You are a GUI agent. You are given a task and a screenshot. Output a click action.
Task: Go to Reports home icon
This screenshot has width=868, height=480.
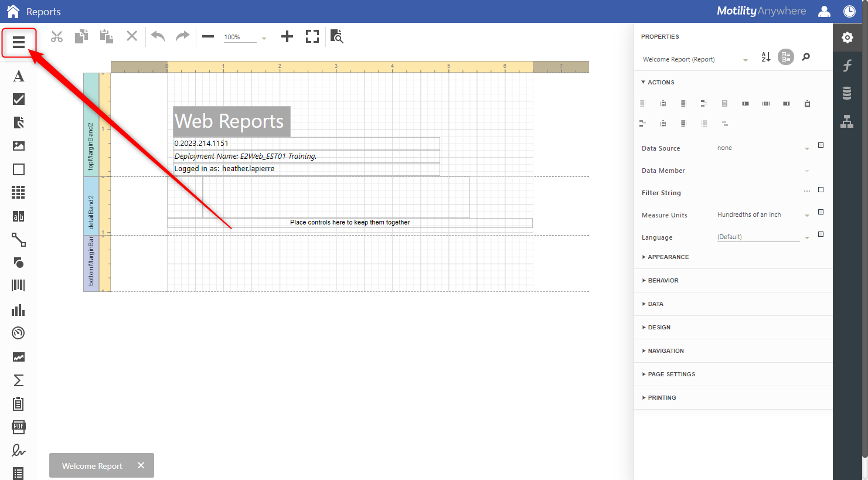13,11
